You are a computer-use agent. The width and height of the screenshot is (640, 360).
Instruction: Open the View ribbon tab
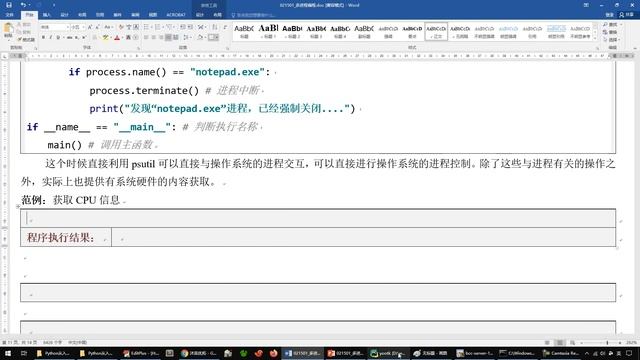pos(153,15)
